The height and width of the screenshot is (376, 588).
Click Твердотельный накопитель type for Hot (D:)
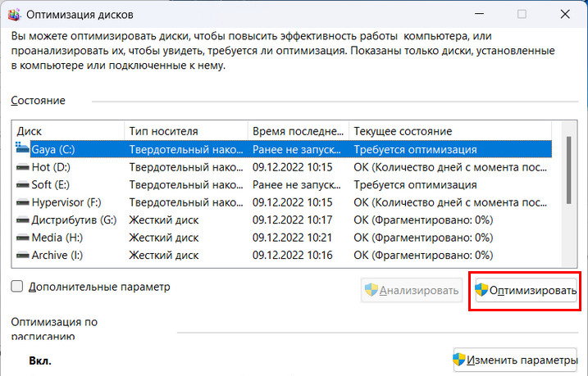pos(186,167)
